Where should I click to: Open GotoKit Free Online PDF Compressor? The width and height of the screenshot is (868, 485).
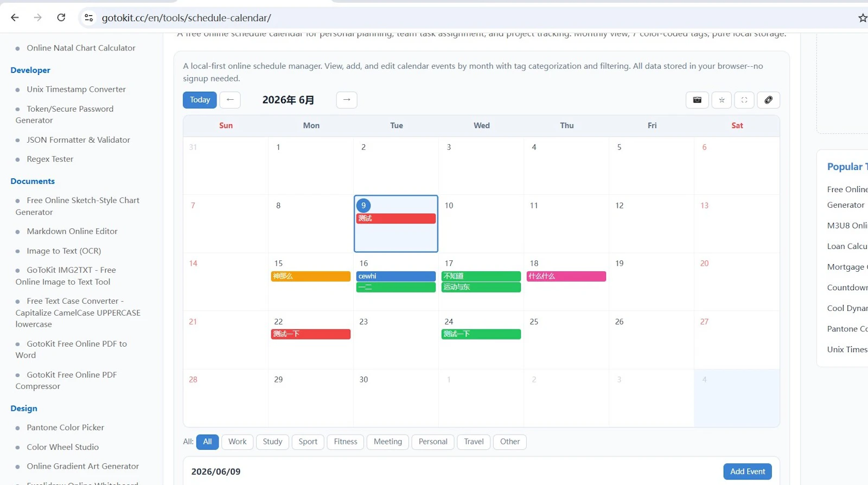66,380
